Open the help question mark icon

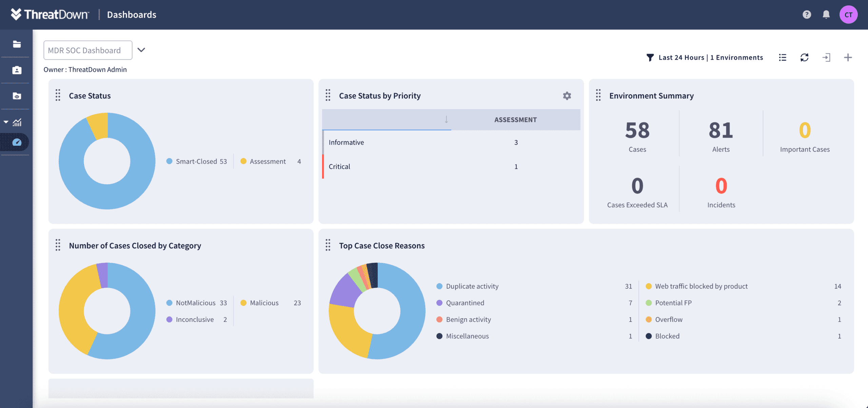click(x=806, y=15)
